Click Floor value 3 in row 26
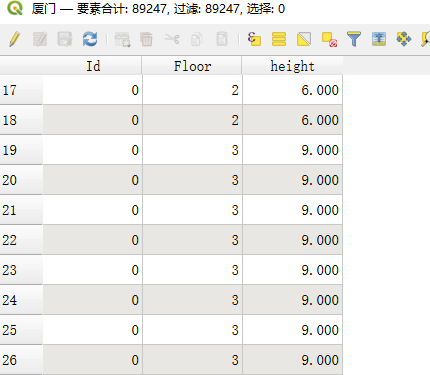 point(193,360)
